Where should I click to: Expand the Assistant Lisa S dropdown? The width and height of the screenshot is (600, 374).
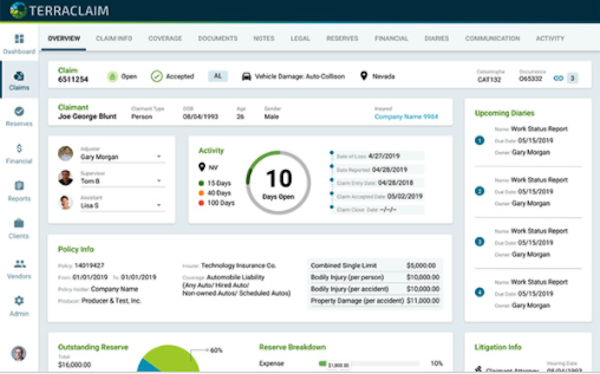pos(159,205)
